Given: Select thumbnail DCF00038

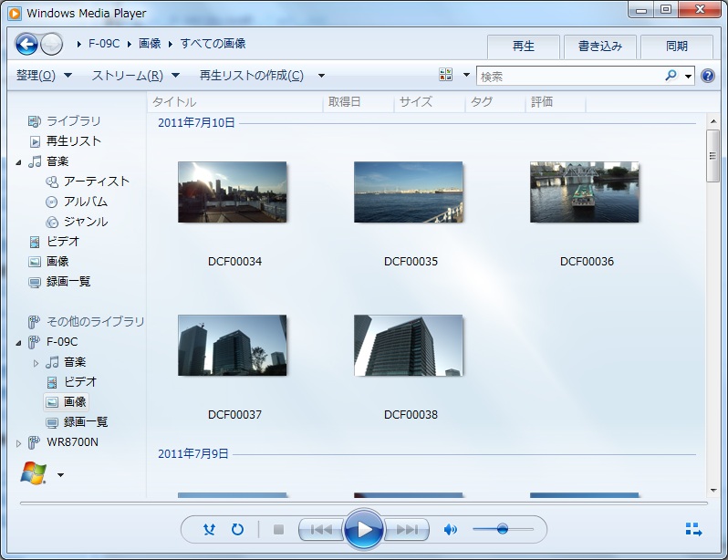Looking at the screenshot, I should click(x=409, y=346).
